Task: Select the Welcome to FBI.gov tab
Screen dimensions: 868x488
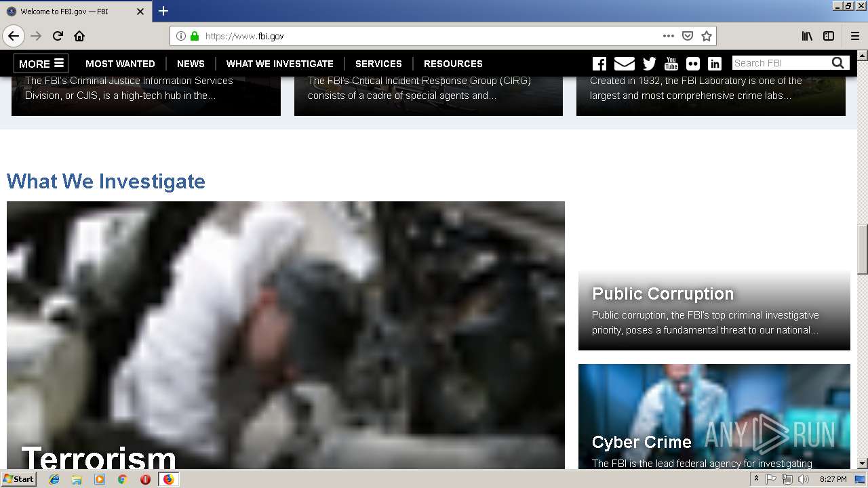Action: 76,12
